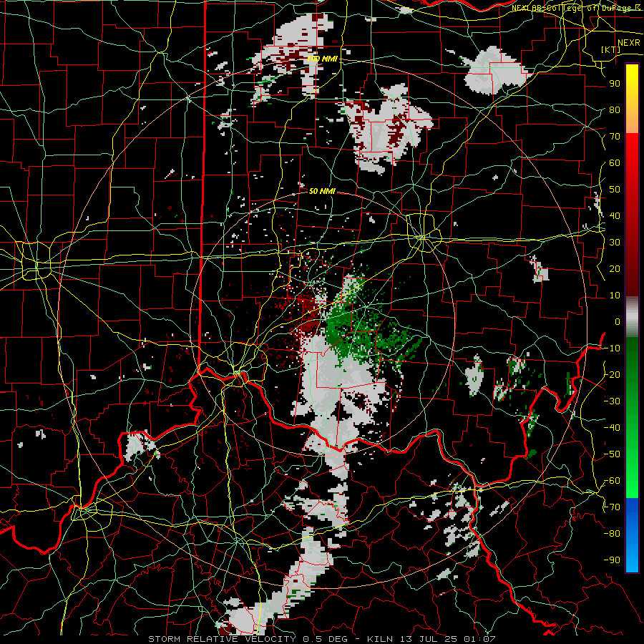Click the [KT] units label
The image size is (644, 644).
point(610,49)
